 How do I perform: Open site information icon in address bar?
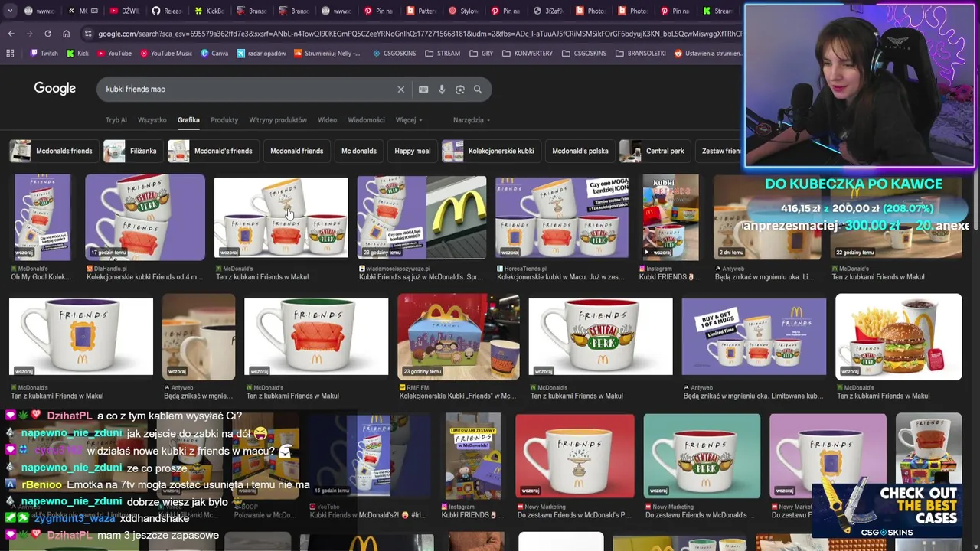tap(88, 34)
